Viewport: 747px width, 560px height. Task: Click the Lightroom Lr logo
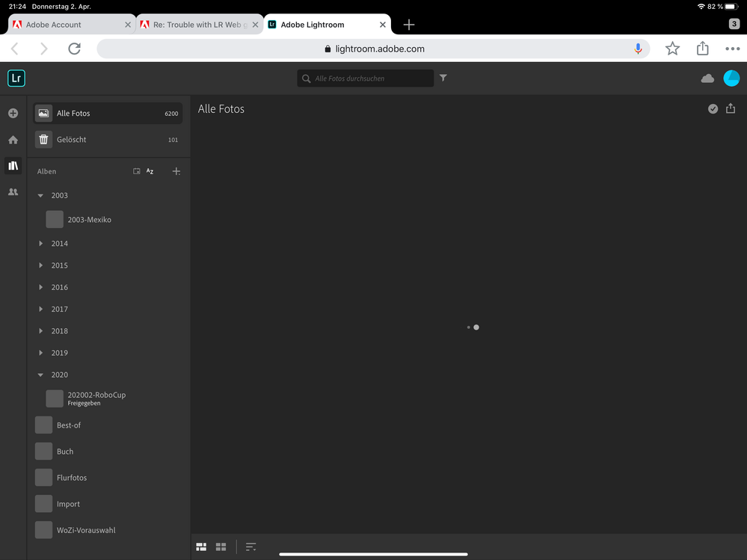(16, 78)
